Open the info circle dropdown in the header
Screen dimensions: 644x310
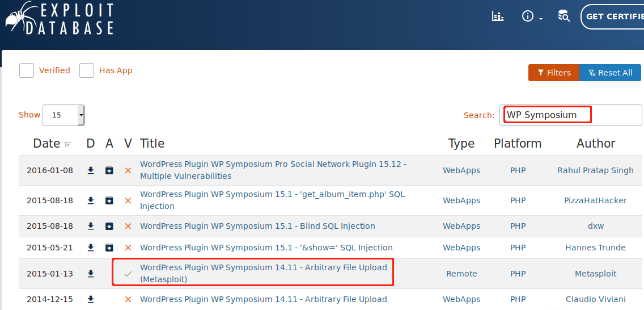[532, 16]
